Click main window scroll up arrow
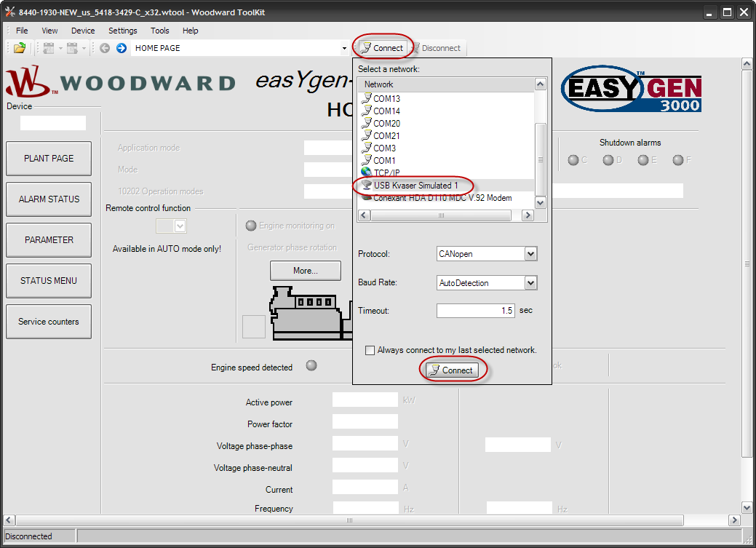Image resolution: width=756 pixels, height=548 pixels. coord(747,63)
